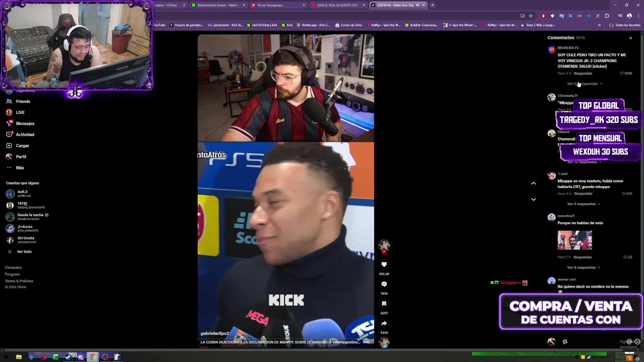
Task: Like xosochuy1 comment with 23 likes
Action: 625,257
